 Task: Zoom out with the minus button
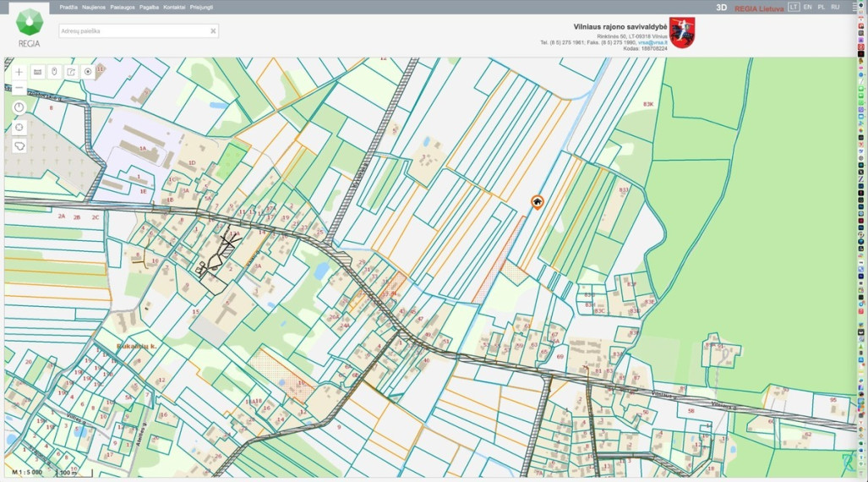(19, 88)
